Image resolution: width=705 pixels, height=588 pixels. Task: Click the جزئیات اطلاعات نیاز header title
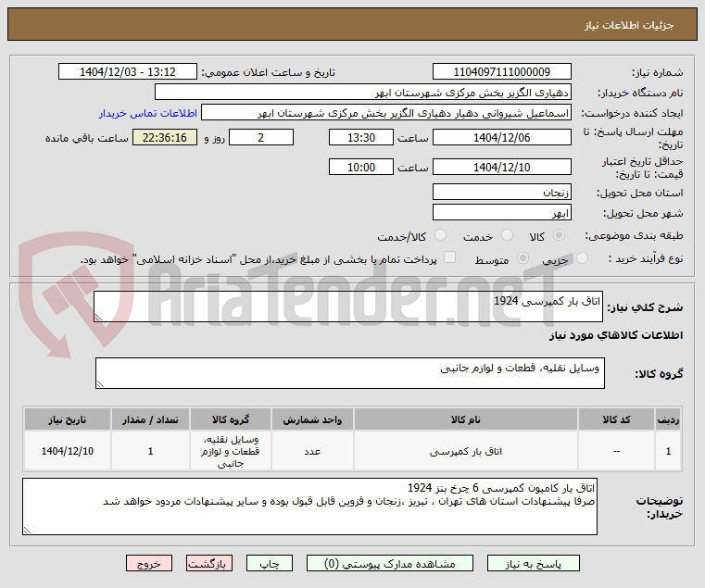(629, 25)
